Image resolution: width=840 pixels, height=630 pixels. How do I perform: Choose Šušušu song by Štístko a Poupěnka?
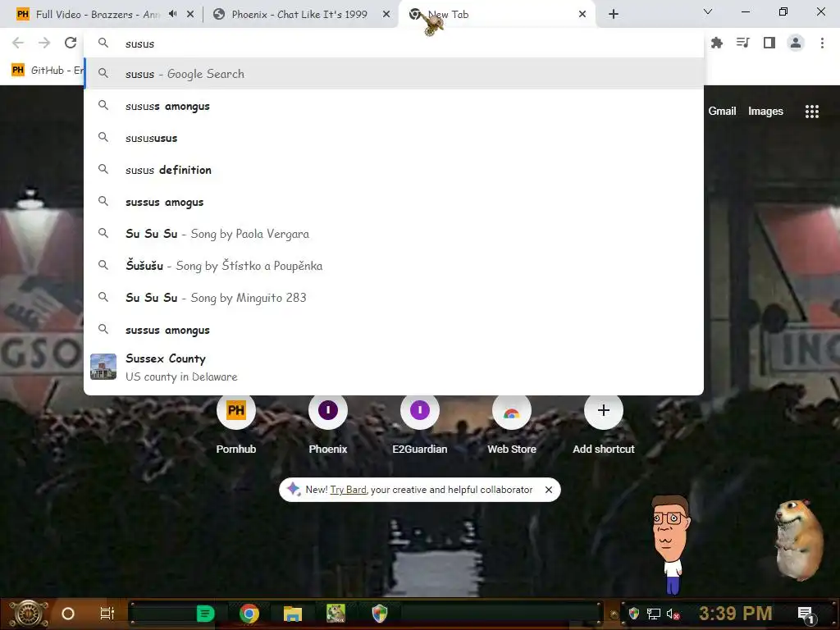point(394,266)
